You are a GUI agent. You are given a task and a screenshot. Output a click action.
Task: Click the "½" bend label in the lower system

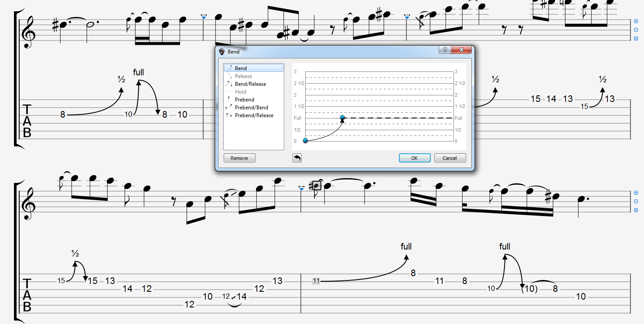pyautogui.click(x=75, y=253)
